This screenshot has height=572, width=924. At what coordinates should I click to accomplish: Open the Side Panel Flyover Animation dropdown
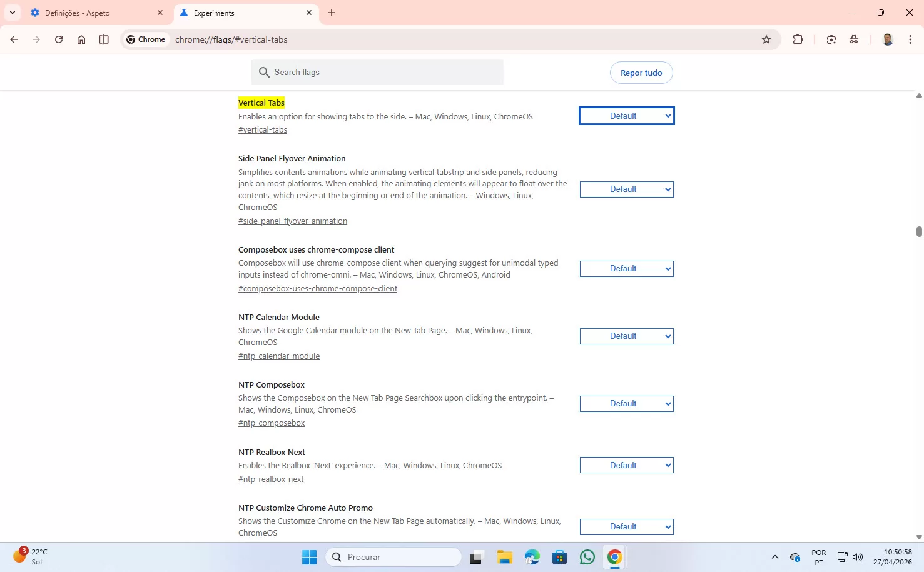coord(626,189)
